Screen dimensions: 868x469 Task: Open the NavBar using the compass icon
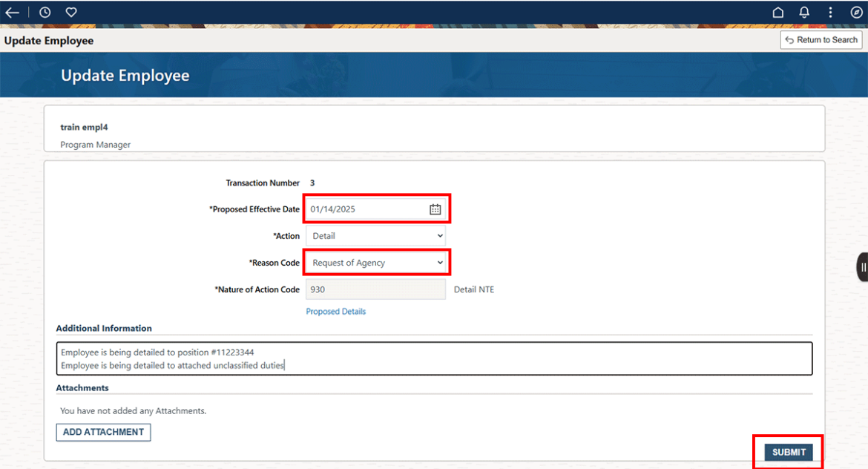coord(856,12)
